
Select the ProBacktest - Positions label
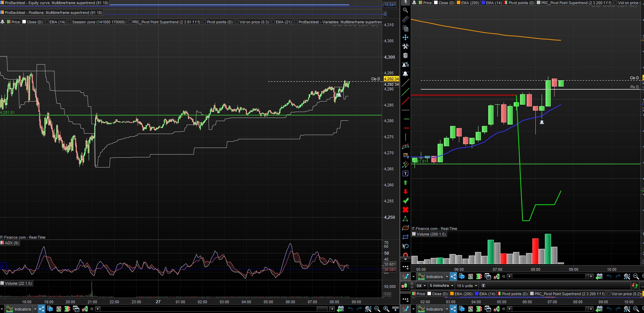coord(53,13)
